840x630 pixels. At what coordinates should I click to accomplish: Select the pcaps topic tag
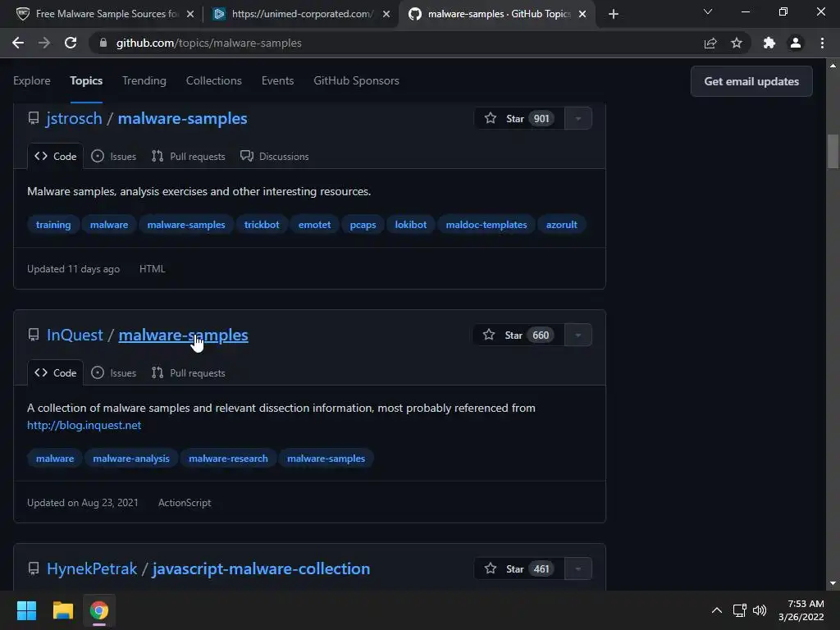pyautogui.click(x=363, y=225)
